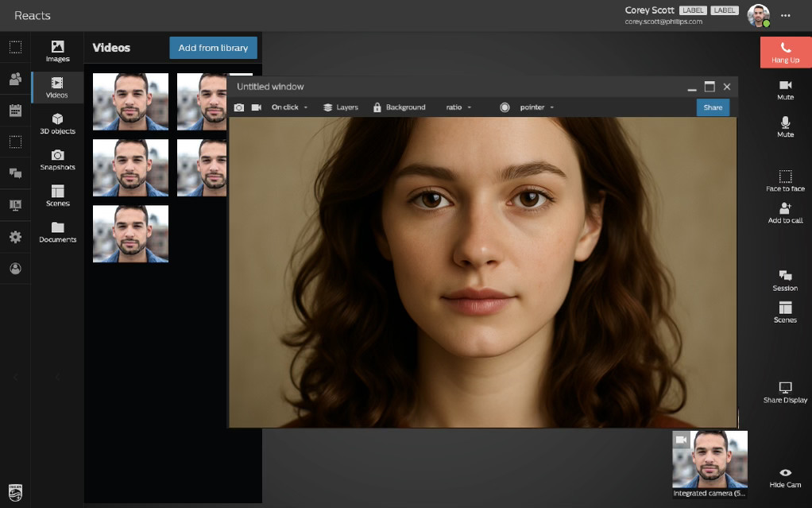The height and width of the screenshot is (508, 812).
Task: Click the first LABEL badge
Action: 692,10
